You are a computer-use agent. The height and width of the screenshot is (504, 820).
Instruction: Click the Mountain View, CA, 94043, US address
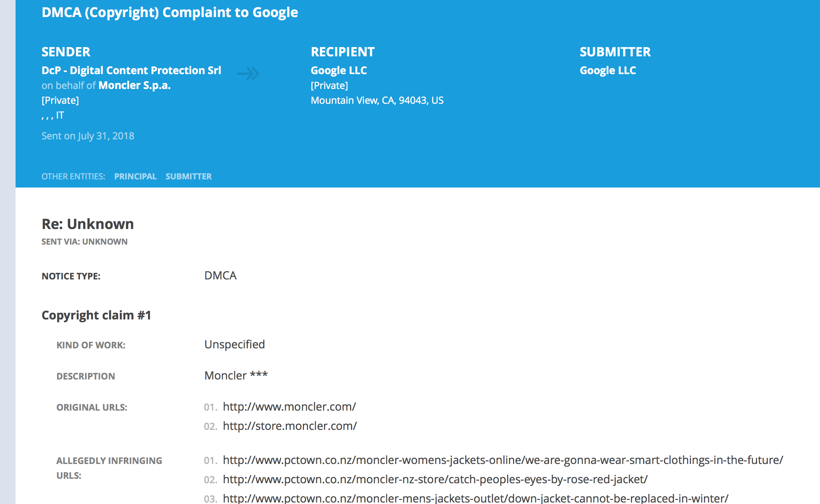pos(377,100)
